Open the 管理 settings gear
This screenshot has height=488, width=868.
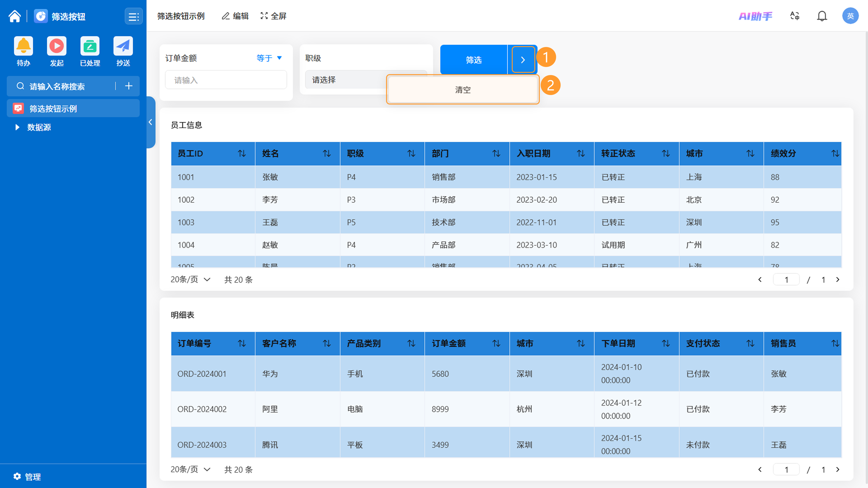(17, 476)
